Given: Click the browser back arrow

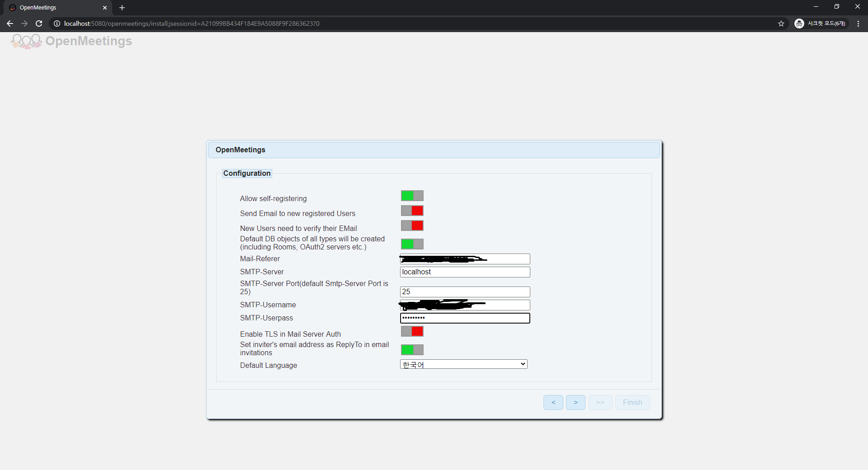Looking at the screenshot, I should click(x=10, y=23).
